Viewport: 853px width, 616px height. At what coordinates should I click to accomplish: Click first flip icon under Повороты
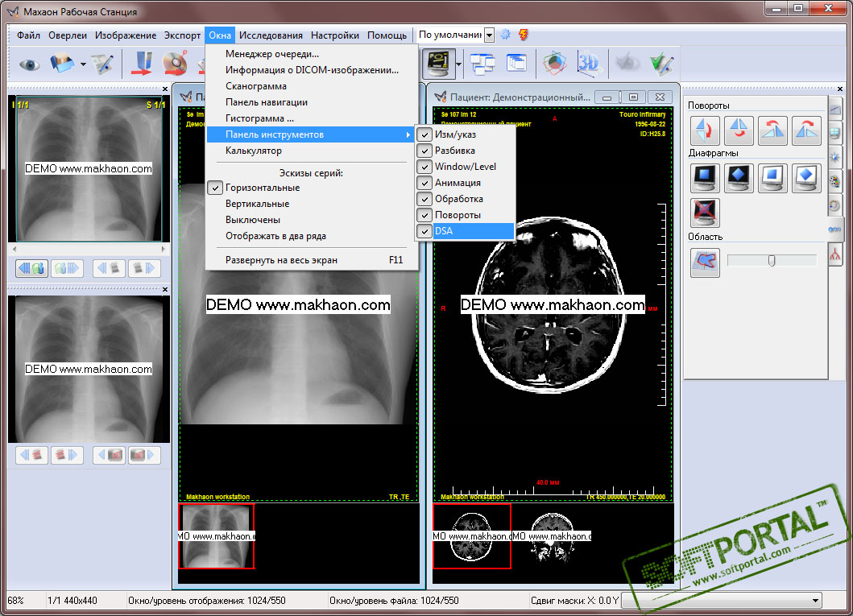click(x=705, y=130)
